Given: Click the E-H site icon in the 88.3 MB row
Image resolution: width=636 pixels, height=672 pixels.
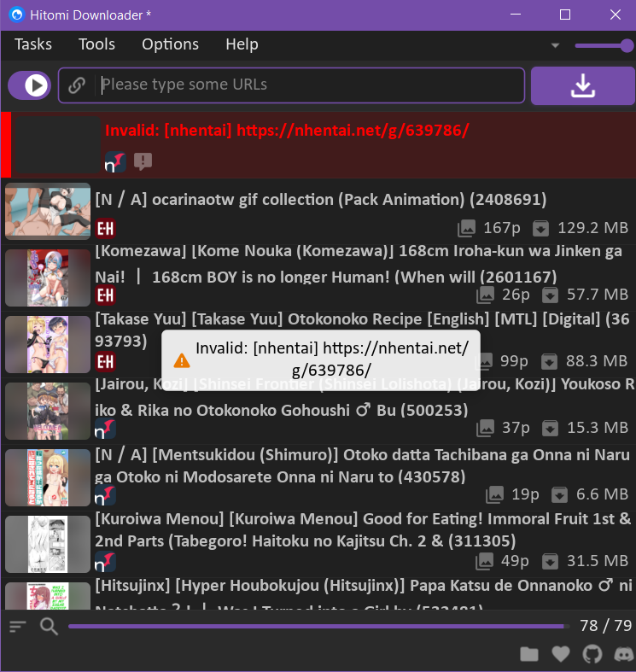Looking at the screenshot, I should pyautogui.click(x=105, y=362).
